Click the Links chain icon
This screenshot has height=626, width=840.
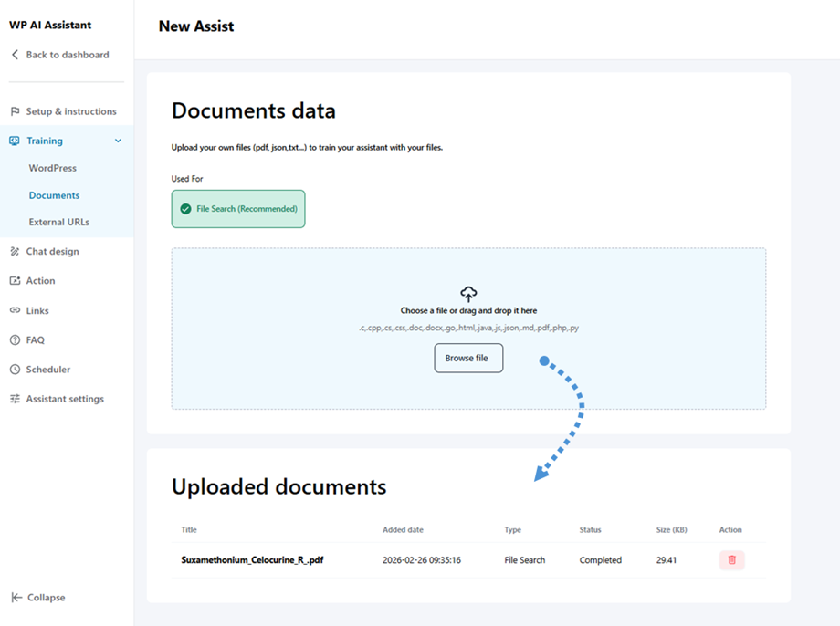coord(15,310)
